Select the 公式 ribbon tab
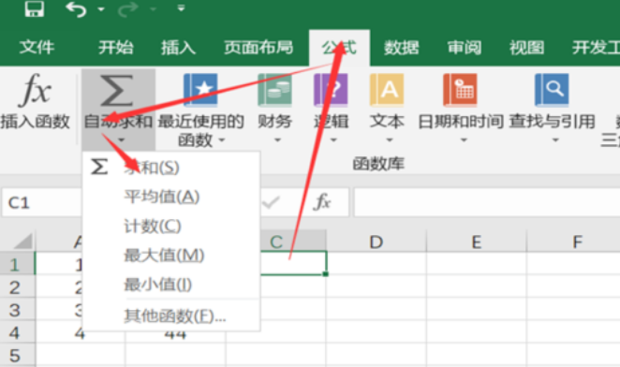620x367 pixels. point(339,47)
